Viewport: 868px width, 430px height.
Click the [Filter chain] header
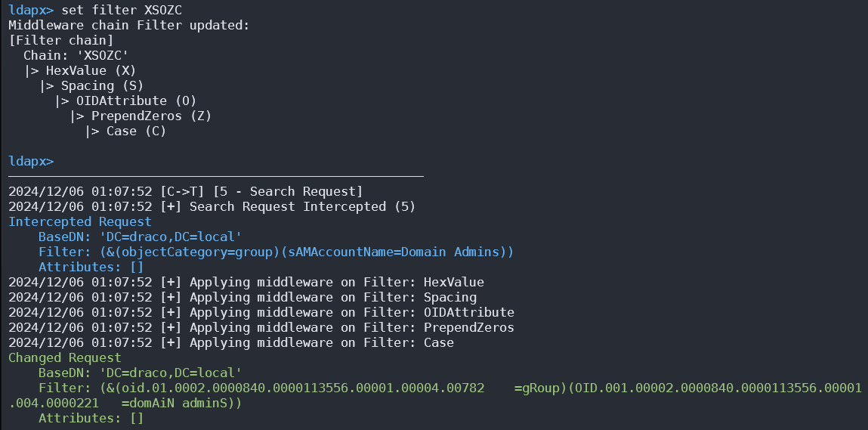60,40
